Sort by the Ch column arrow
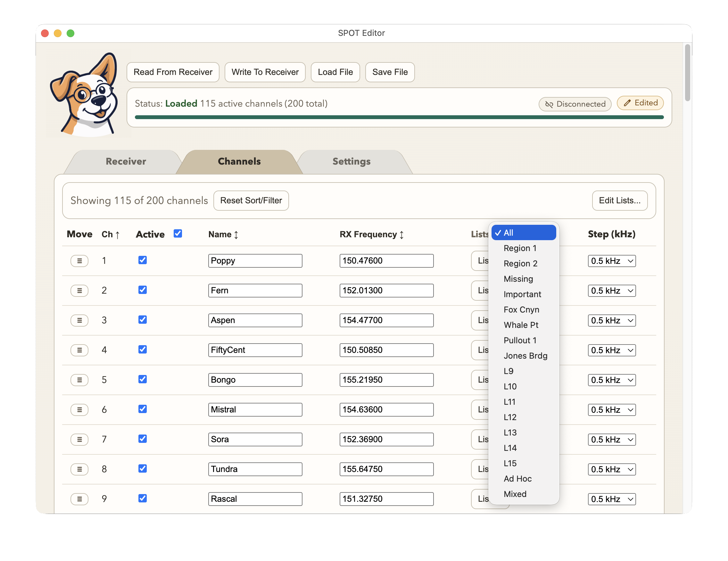Screen dimensions: 728x561 click(117, 235)
